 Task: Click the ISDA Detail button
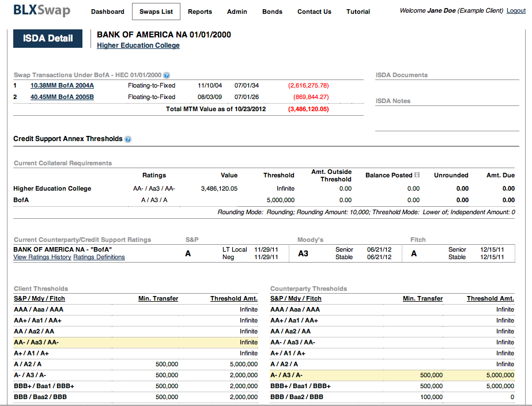(x=48, y=38)
